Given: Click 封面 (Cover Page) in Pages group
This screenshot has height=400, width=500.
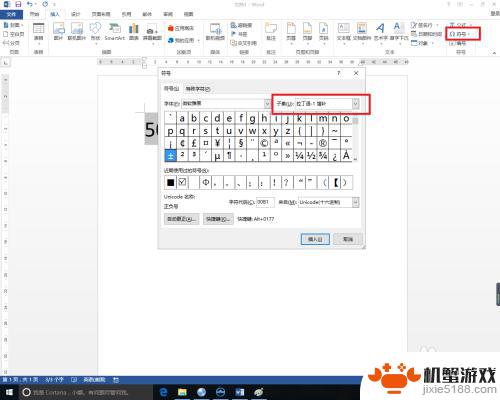Looking at the screenshot, I should [13, 25].
